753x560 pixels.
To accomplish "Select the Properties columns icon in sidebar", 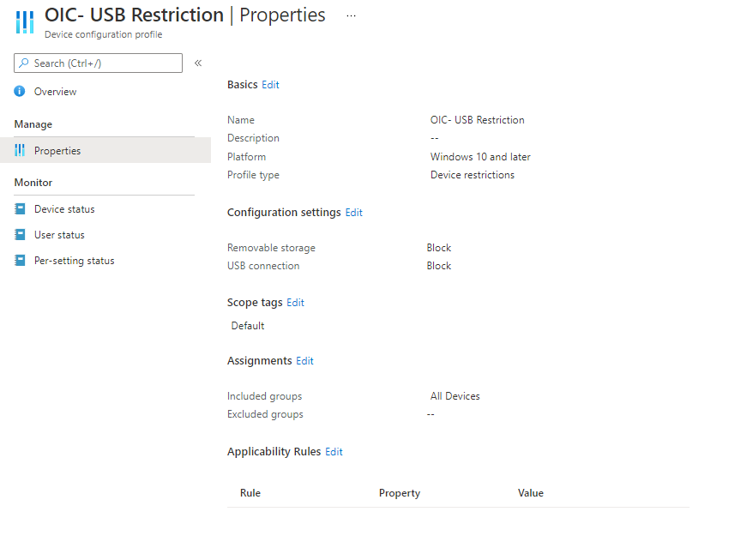I will click(19, 150).
